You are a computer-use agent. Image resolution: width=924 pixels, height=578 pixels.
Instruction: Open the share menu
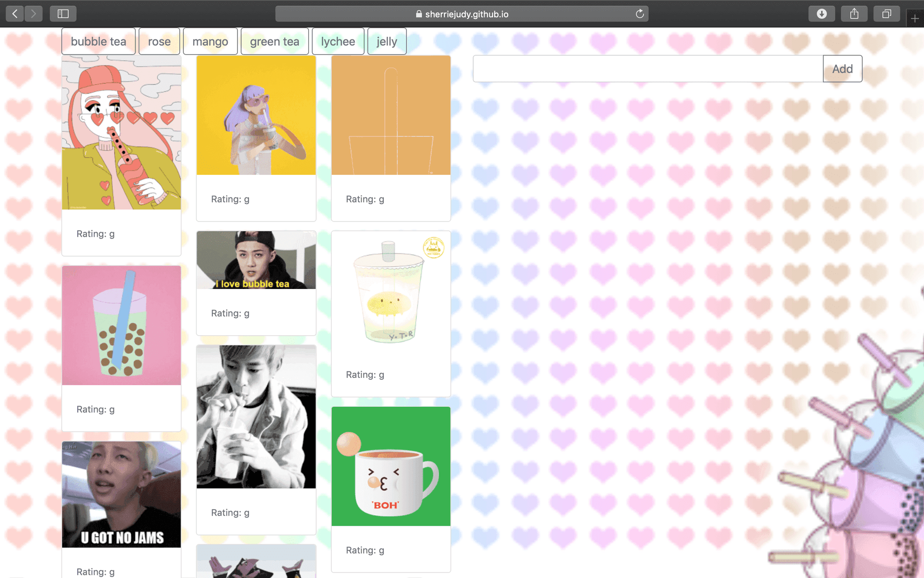pyautogui.click(x=854, y=14)
